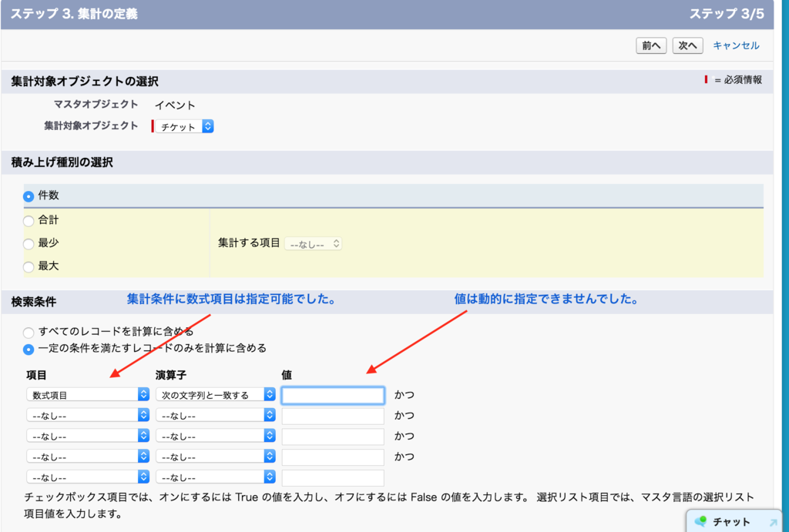Click the 値 column header

pyautogui.click(x=287, y=375)
